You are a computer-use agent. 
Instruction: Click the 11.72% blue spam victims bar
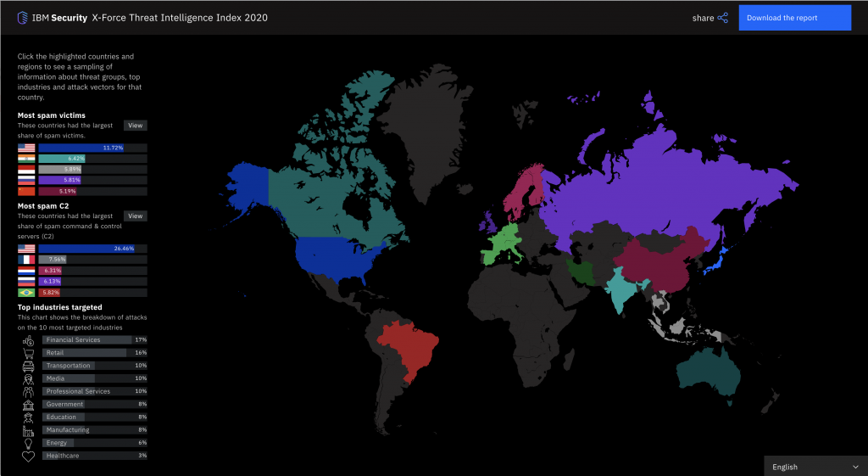click(81, 148)
